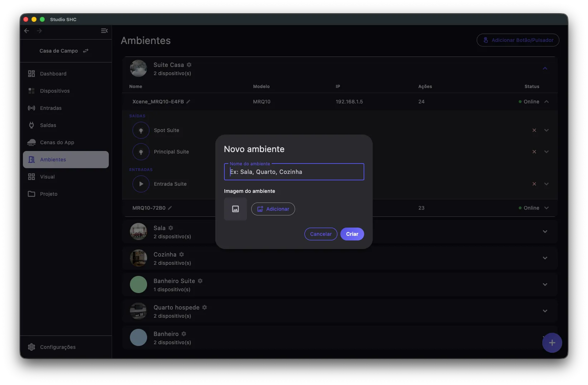Click the Principal Suite light bulb icon

(x=141, y=152)
